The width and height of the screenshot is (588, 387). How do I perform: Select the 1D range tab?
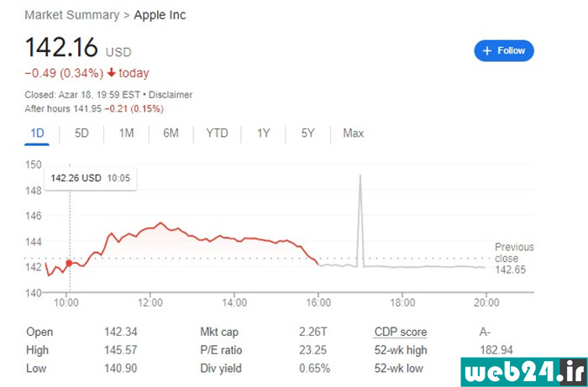pos(37,133)
